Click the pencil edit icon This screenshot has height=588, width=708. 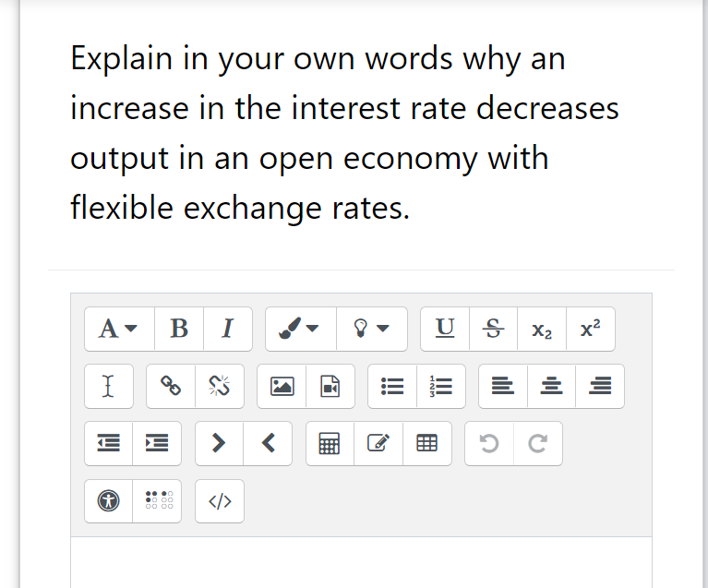click(x=378, y=443)
